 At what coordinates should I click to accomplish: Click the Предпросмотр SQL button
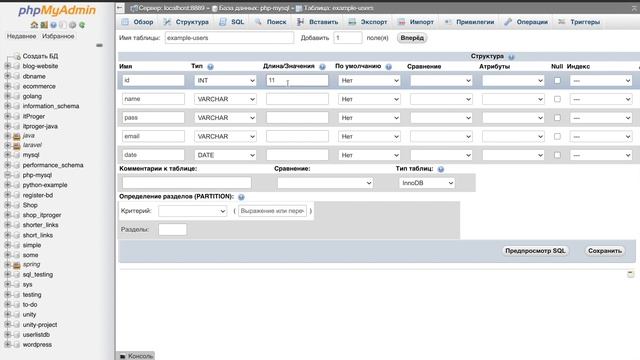coord(535,251)
